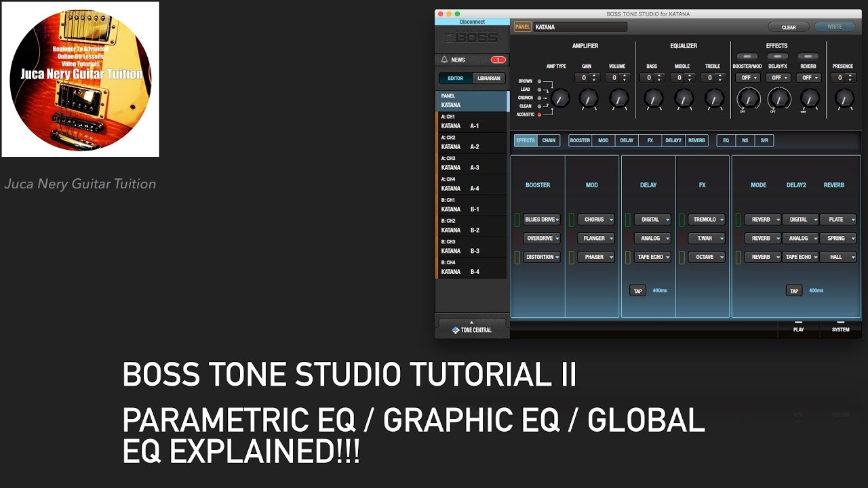
Task: Click the BOSS logo in the sidebar
Action: point(471,37)
